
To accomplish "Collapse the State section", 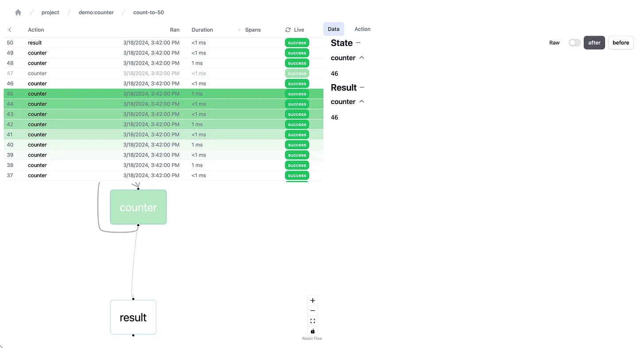I will pyautogui.click(x=358, y=43).
